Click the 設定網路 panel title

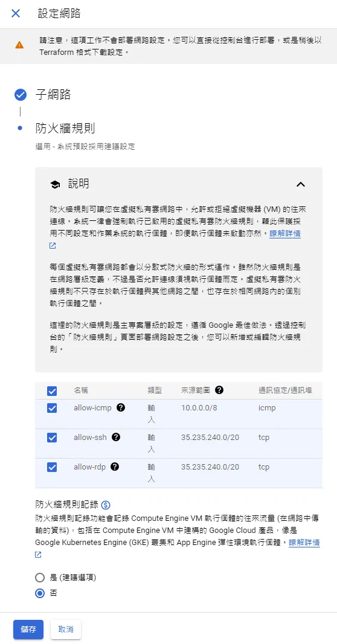(59, 13)
